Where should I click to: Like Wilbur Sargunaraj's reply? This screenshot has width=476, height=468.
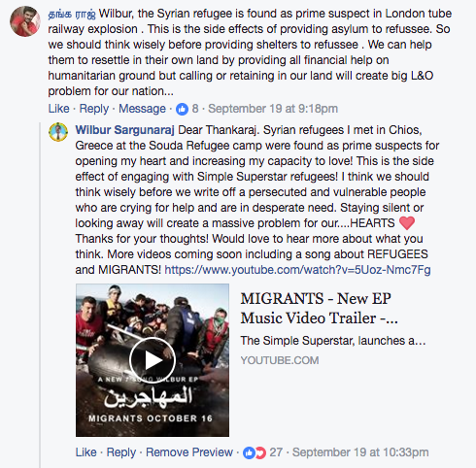(85, 452)
